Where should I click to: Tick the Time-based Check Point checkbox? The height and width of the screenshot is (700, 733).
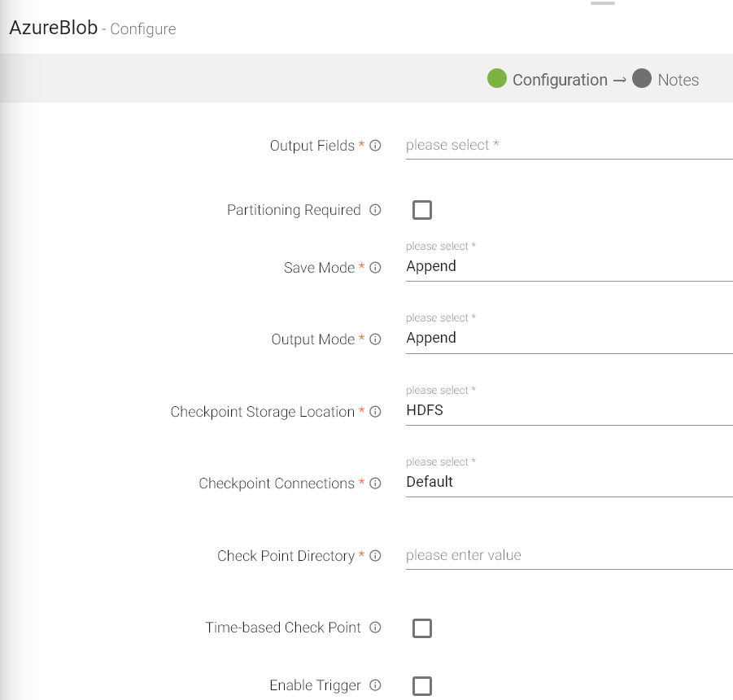[421, 628]
